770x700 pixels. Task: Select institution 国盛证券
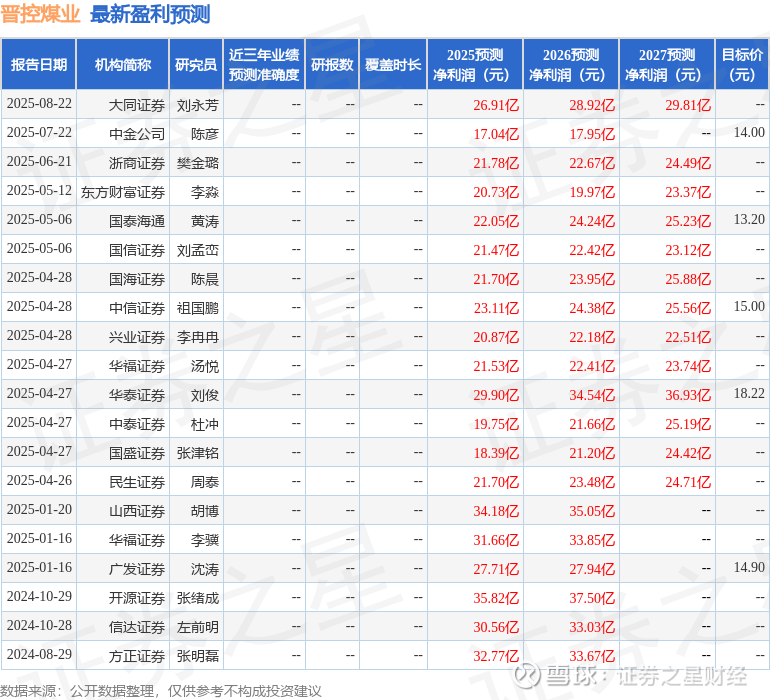click(137, 453)
